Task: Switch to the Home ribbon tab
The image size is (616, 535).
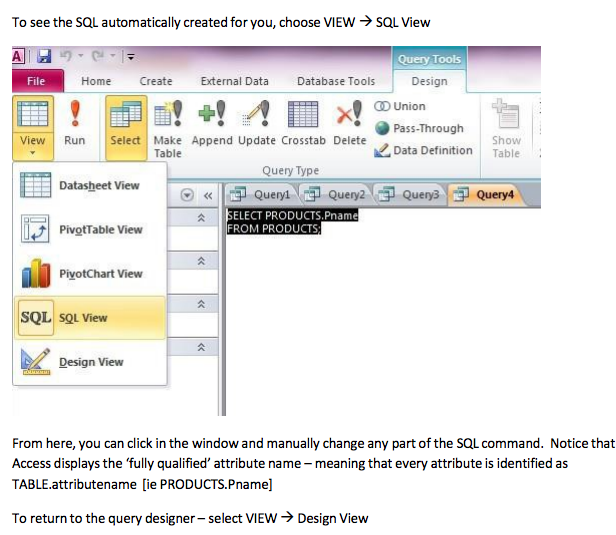Action: tap(96, 81)
